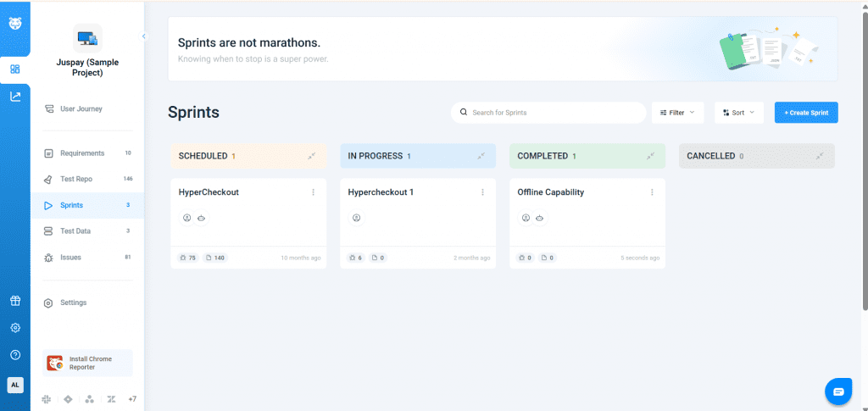Click the Slack integration icon

46,399
